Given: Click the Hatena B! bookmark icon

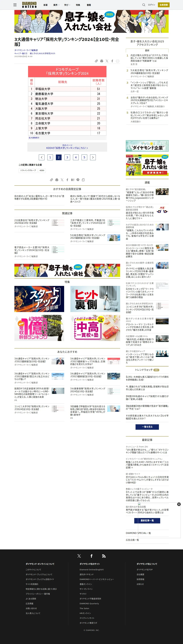Looking at the screenshot, I should [72, 180].
